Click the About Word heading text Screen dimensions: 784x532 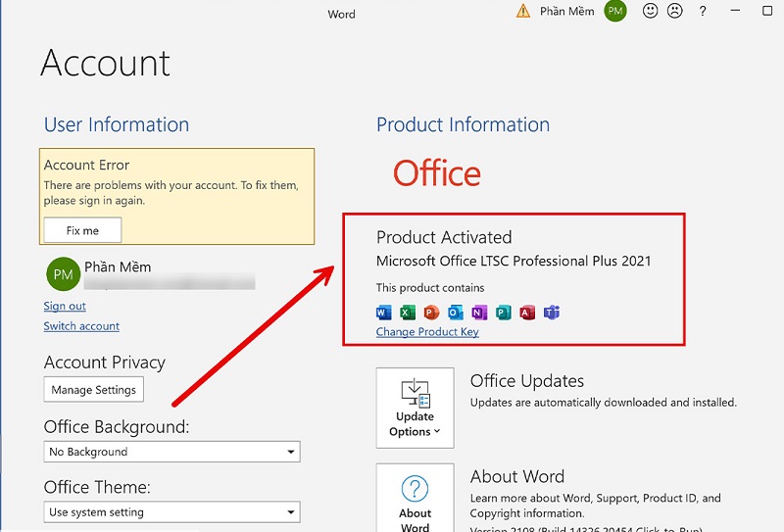pos(517,476)
